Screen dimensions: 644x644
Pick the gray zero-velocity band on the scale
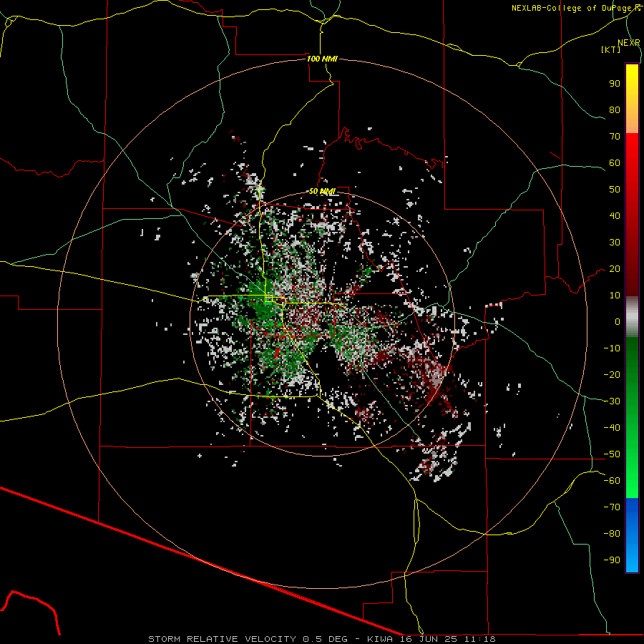[x=632, y=316]
